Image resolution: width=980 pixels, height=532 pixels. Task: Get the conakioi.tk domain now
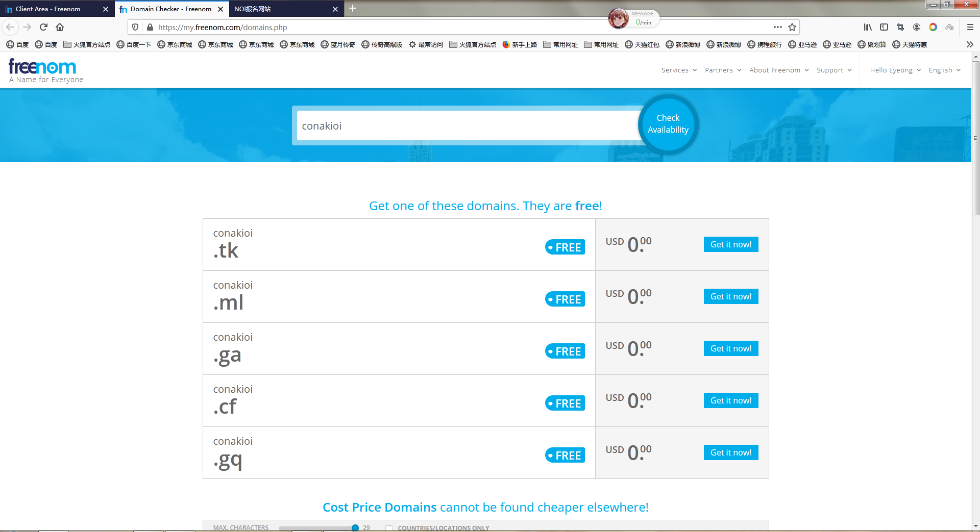[x=731, y=244]
